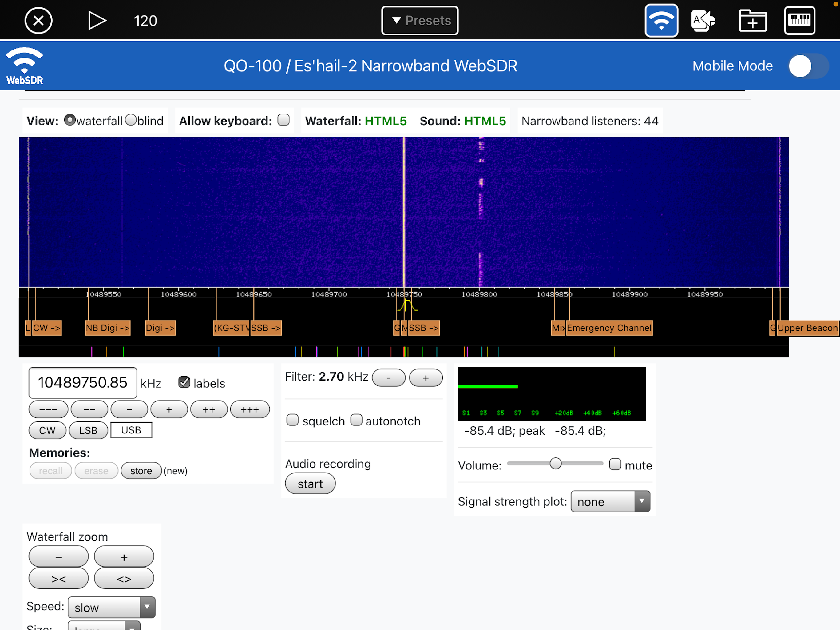Viewport: 840px width, 630px height.
Task: Expand the Speed slow dropdown
Action: (x=111, y=607)
